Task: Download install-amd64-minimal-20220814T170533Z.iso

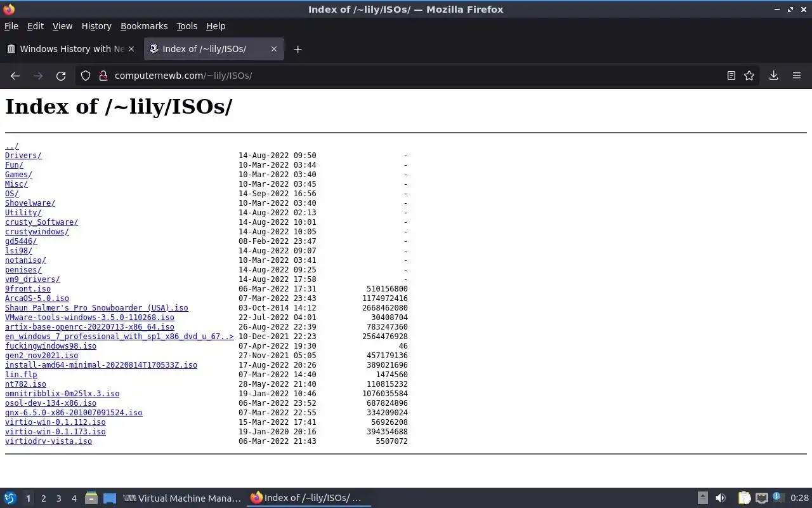Action: 101,365
